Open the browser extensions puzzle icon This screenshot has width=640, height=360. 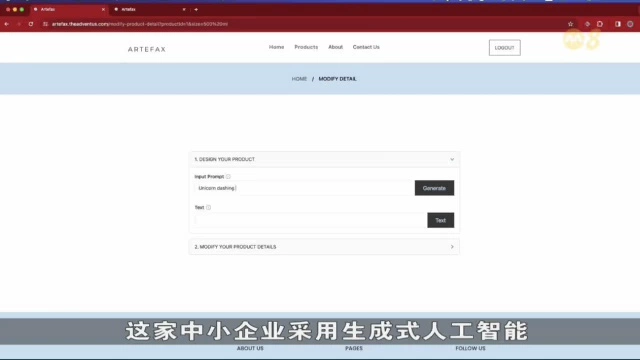pos(600,24)
